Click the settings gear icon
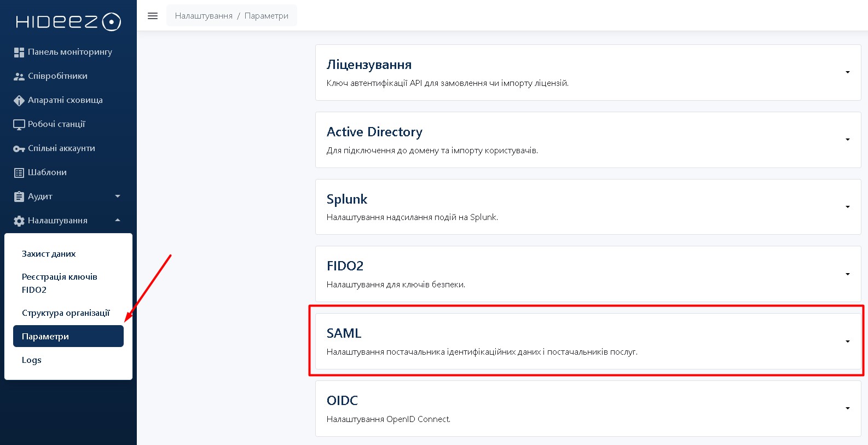 tap(19, 221)
